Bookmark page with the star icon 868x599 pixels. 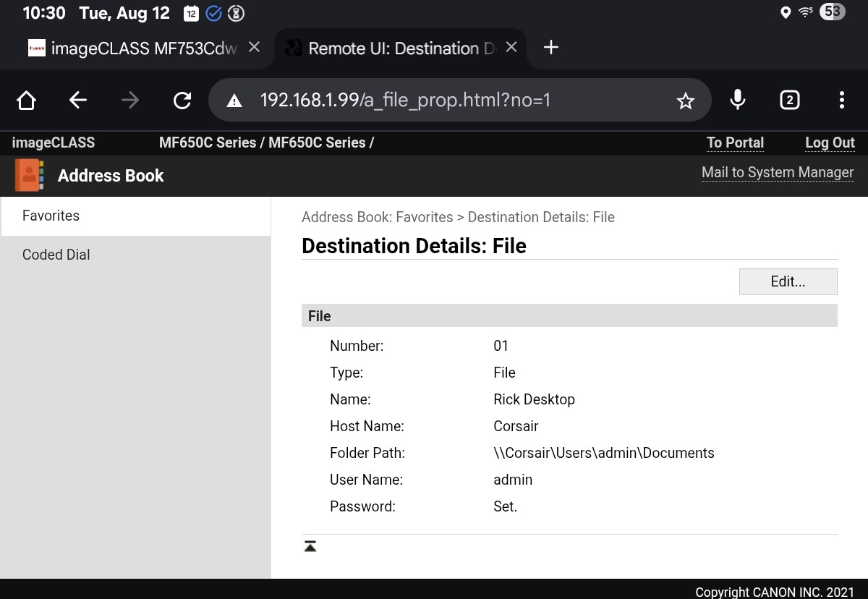(685, 101)
